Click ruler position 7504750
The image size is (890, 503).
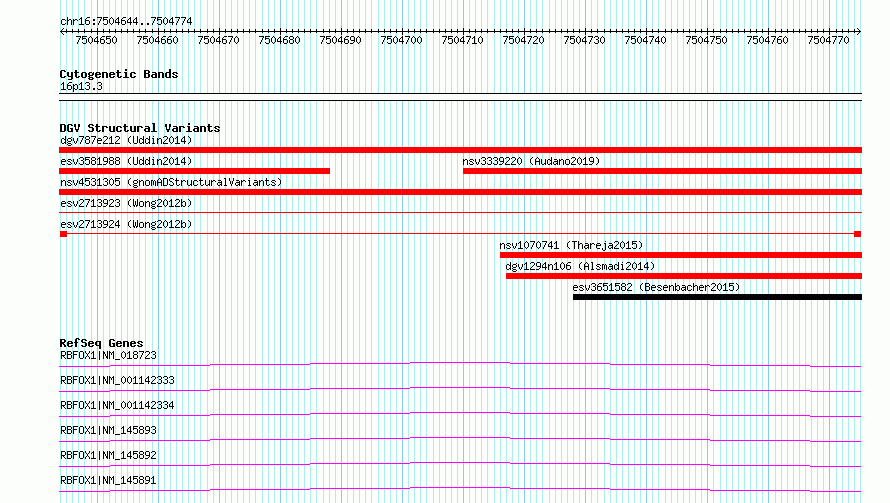pos(707,40)
